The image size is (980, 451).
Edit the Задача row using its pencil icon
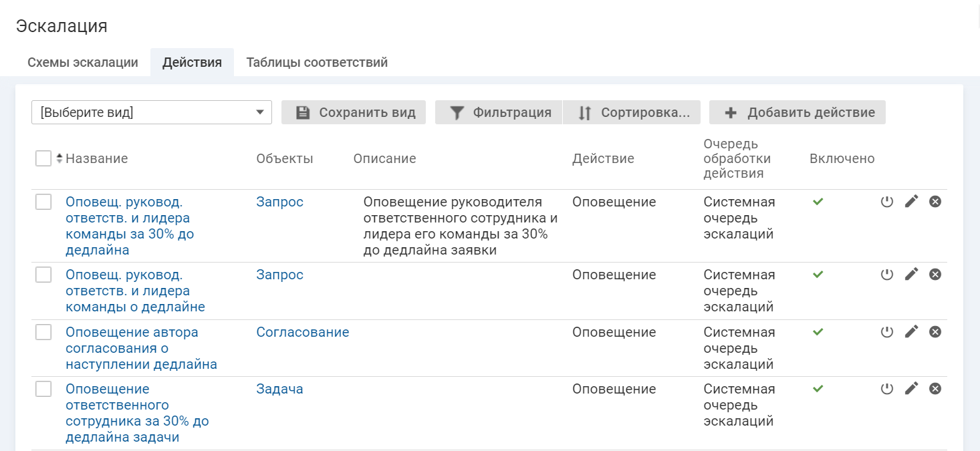[x=911, y=388]
